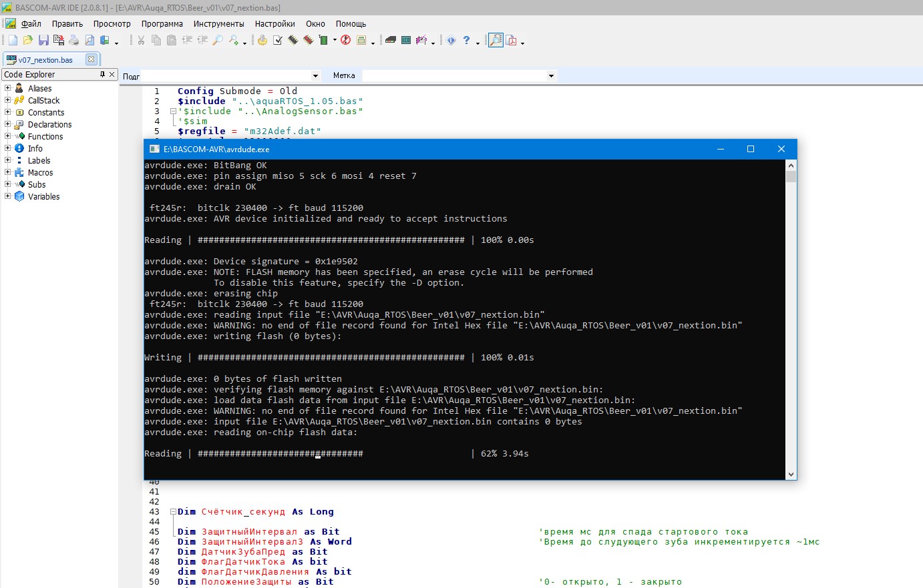Screen dimensions: 923x588
Task: Expand the Aliases tree node
Action: (x=7, y=88)
